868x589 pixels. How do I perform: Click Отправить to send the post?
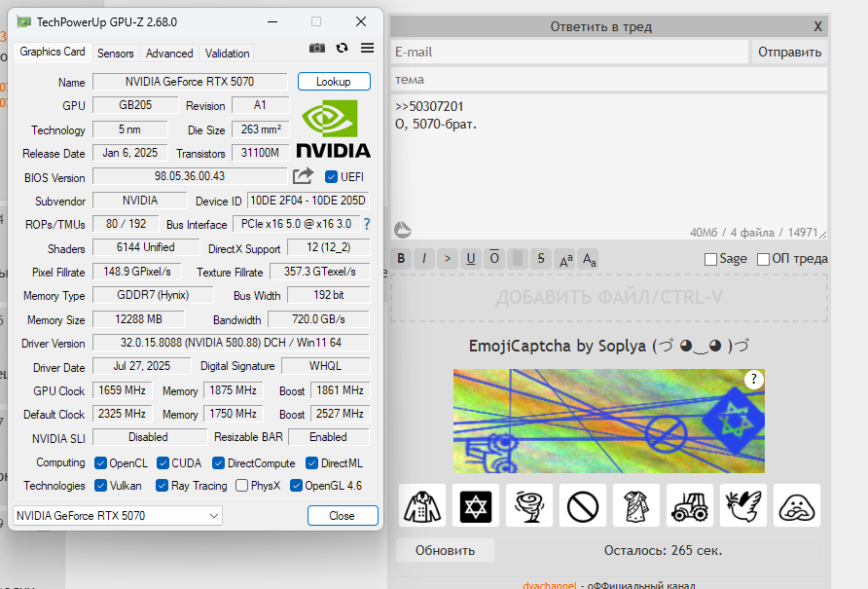pyautogui.click(x=789, y=52)
